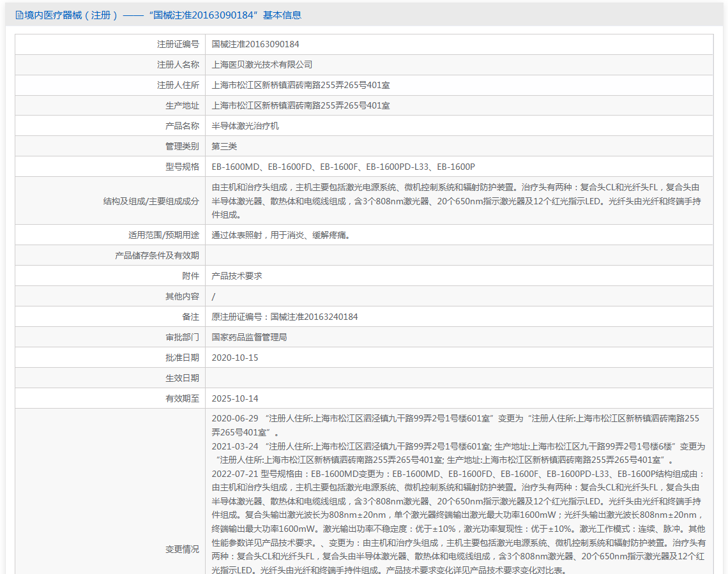Select intended use text 通过体表照射
Image resolution: width=728 pixels, height=574 pixels.
pos(281,235)
